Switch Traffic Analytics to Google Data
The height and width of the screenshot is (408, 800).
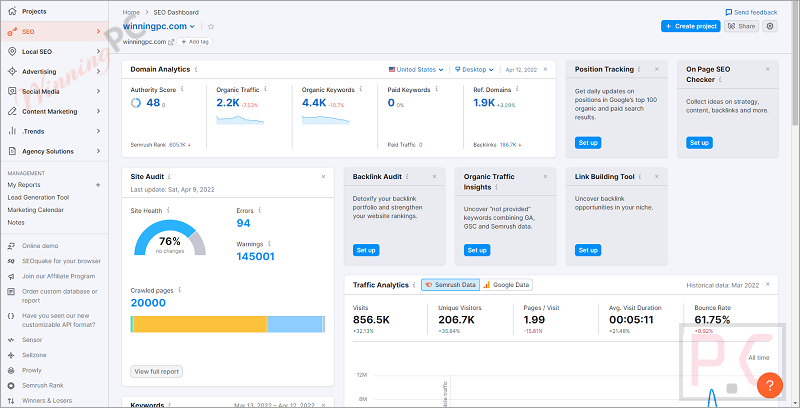click(507, 285)
